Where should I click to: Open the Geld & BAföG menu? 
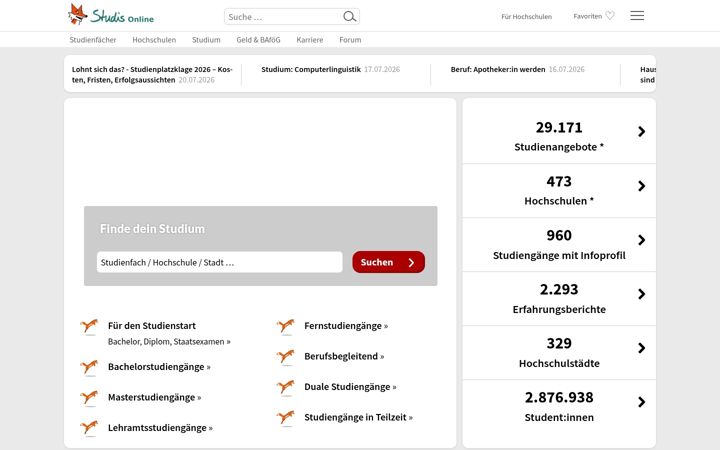(258, 40)
